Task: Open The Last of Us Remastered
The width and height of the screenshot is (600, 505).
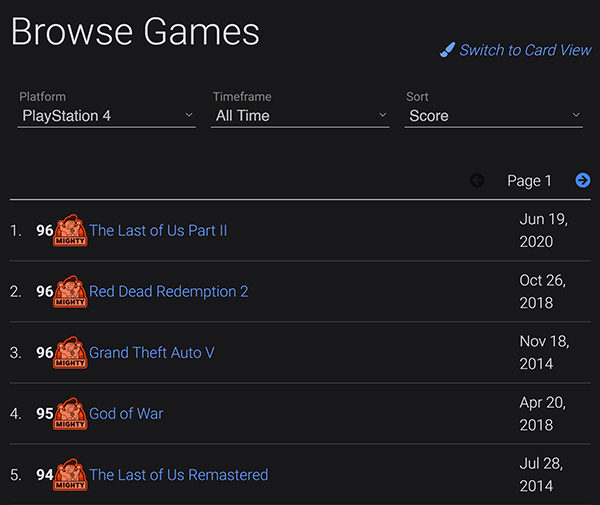Action: click(178, 475)
